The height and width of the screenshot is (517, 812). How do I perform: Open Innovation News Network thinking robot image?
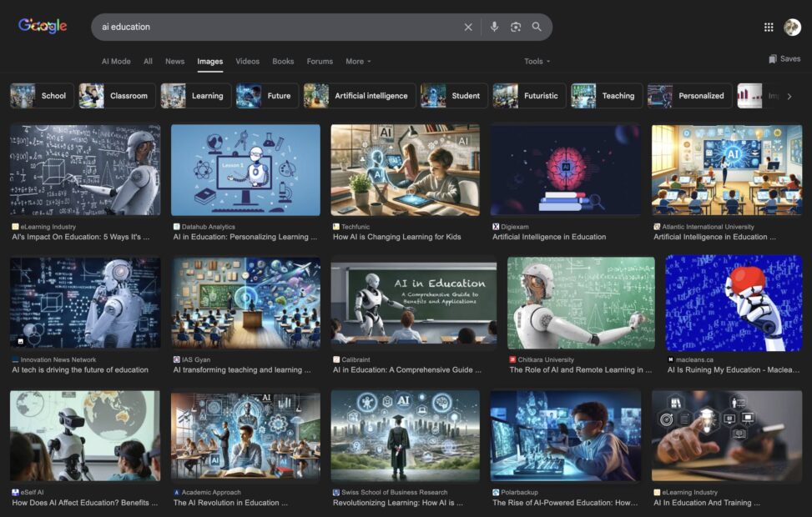(85, 303)
